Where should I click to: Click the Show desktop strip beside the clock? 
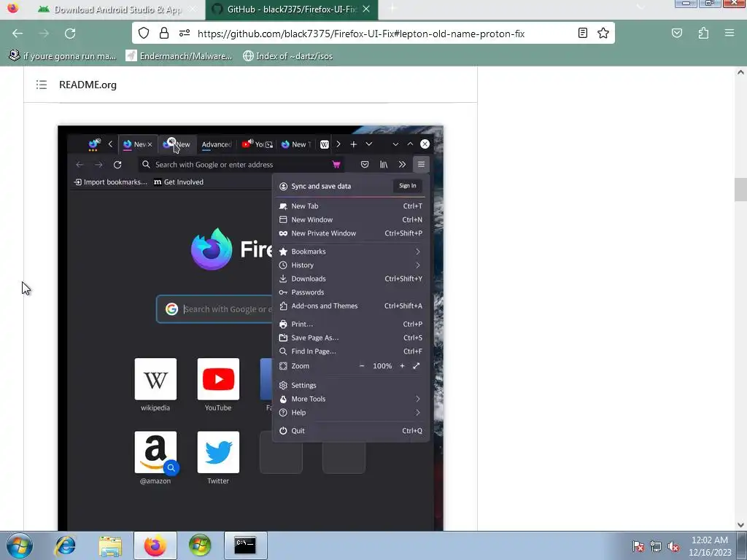743,545
